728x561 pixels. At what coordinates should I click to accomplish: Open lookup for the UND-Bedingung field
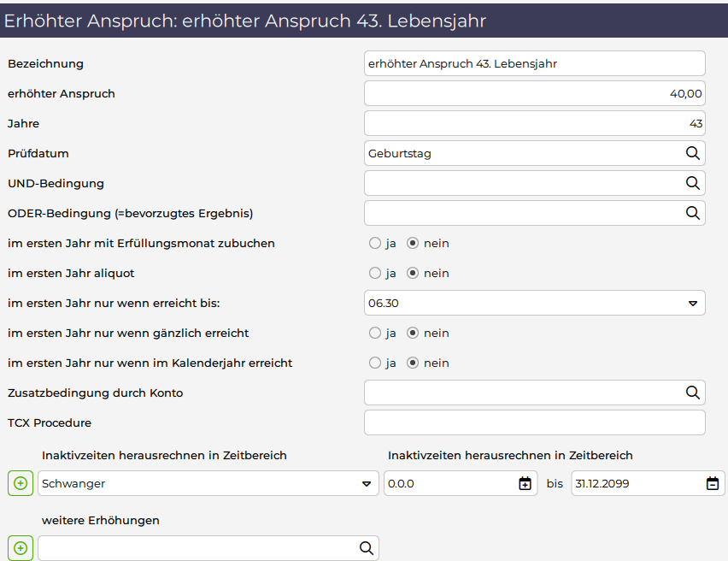tap(692, 183)
